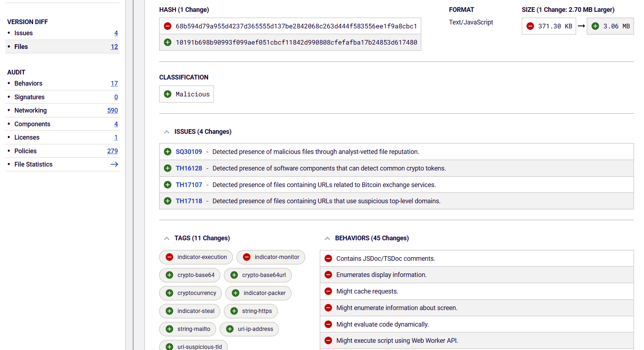Select the crypto-base64url tag
This screenshot has height=350, width=644.
[x=263, y=275]
